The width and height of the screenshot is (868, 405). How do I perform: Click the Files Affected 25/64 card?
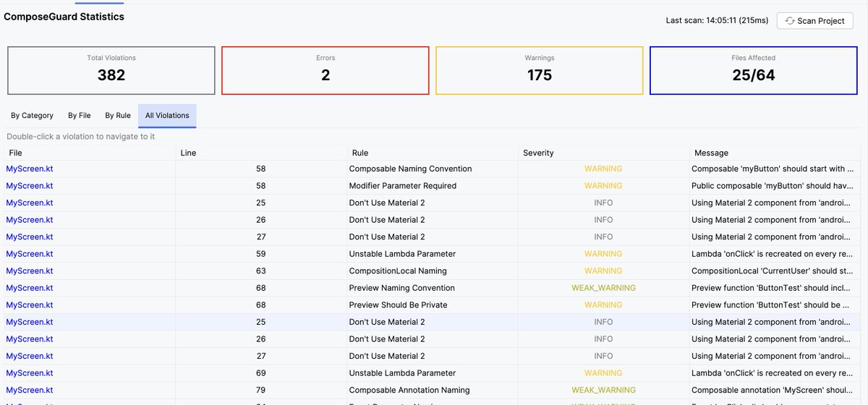pyautogui.click(x=754, y=70)
